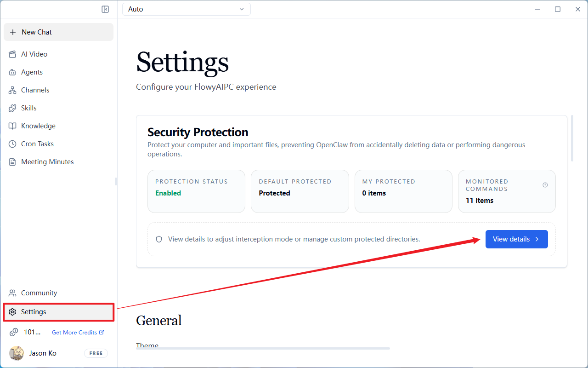Click the settings page vertical scrollbar
This screenshot has height=368, width=588.
tap(572, 138)
